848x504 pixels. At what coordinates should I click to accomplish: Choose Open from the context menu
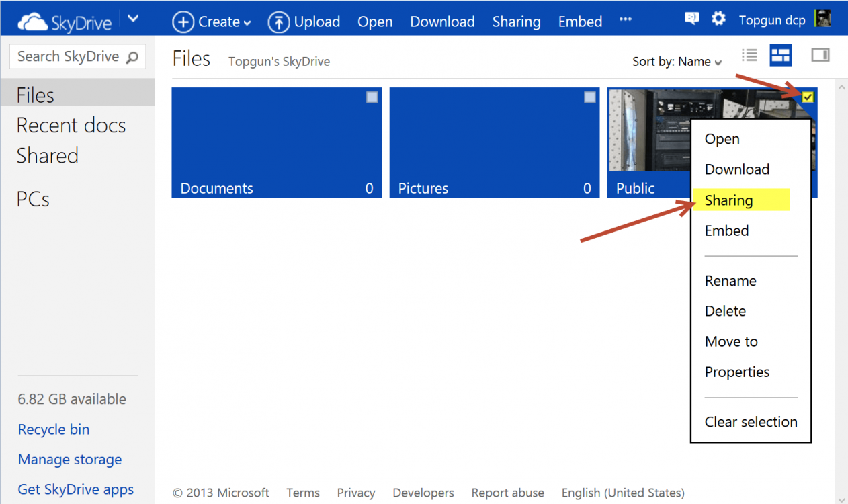coord(722,139)
